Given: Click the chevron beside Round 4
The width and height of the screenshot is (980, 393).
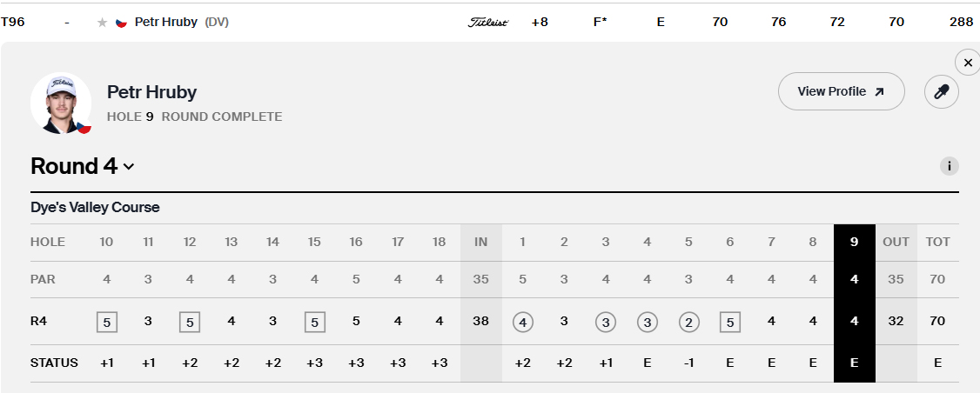Looking at the screenshot, I should pos(129,167).
